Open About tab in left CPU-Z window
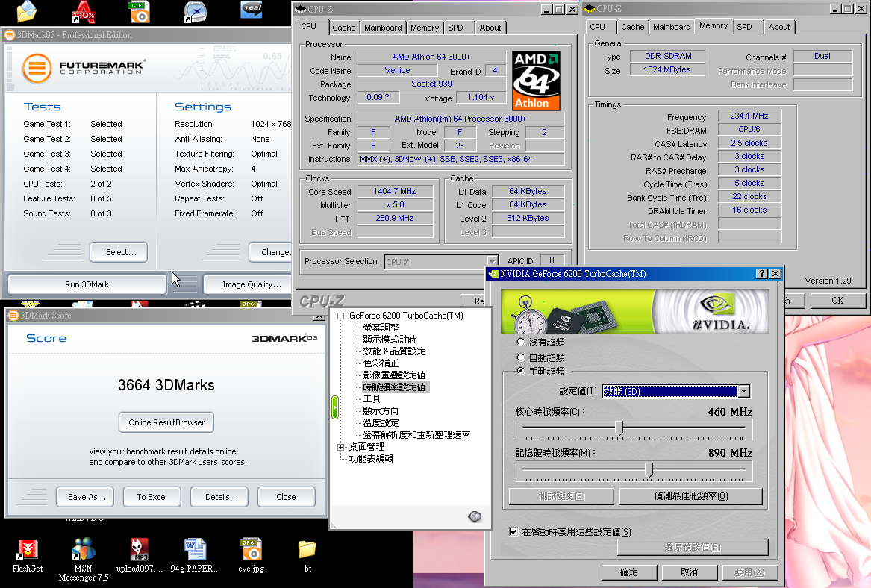Image resolution: width=871 pixels, height=588 pixels. click(490, 28)
